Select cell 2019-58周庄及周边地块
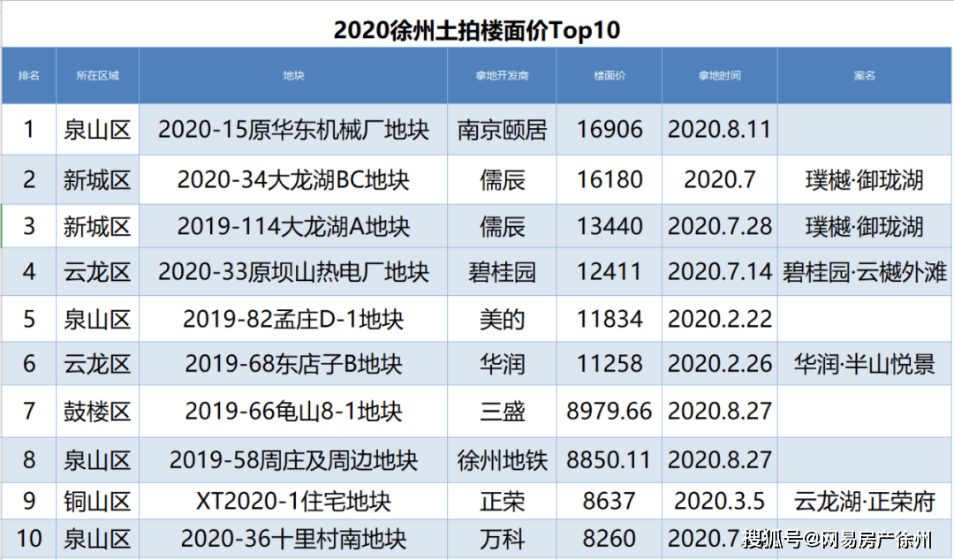 coord(293,460)
